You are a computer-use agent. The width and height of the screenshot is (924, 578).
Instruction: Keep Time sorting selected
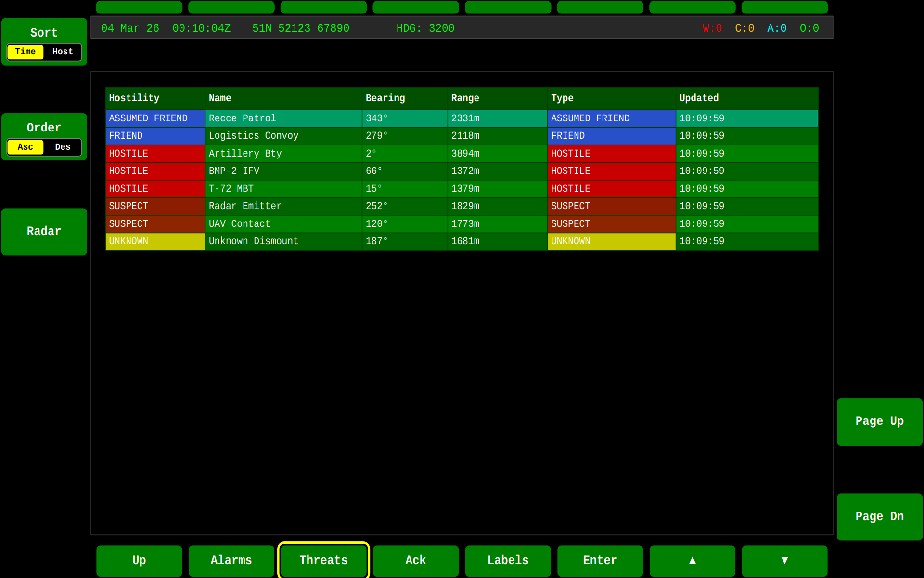pos(26,52)
